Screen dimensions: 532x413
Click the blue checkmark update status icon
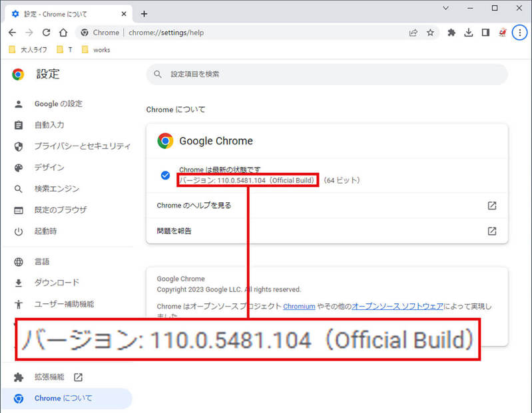tap(165, 175)
